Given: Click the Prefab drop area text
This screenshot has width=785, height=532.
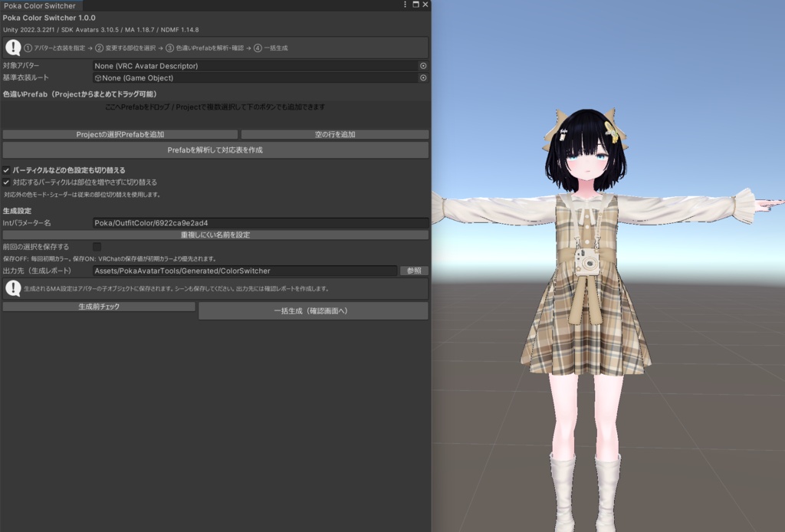Looking at the screenshot, I should tap(215, 107).
